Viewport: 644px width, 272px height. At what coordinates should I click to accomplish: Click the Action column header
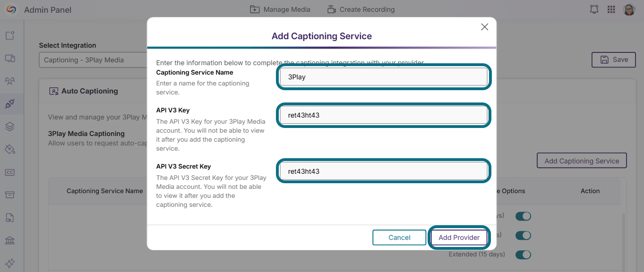click(x=590, y=191)
